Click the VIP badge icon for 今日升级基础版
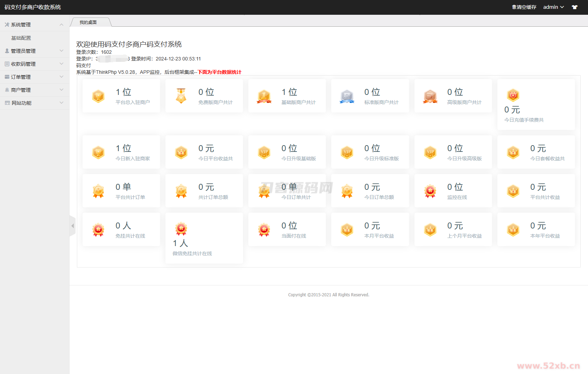The image size is (588, 374). (x=264, y=152)
